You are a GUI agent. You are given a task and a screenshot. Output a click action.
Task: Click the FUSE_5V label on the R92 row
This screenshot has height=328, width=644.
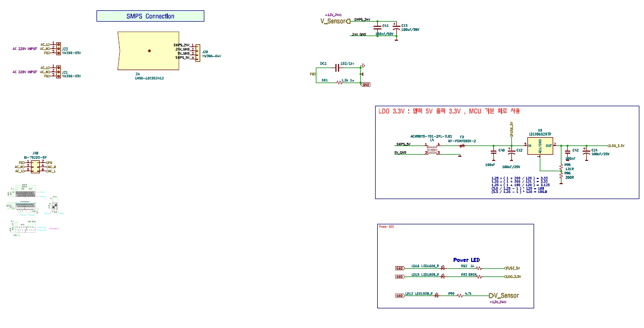[x=512, y=268]
